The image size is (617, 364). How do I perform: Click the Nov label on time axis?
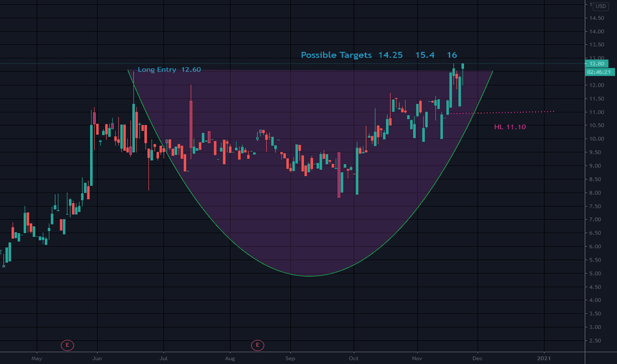tap(417, 359)
